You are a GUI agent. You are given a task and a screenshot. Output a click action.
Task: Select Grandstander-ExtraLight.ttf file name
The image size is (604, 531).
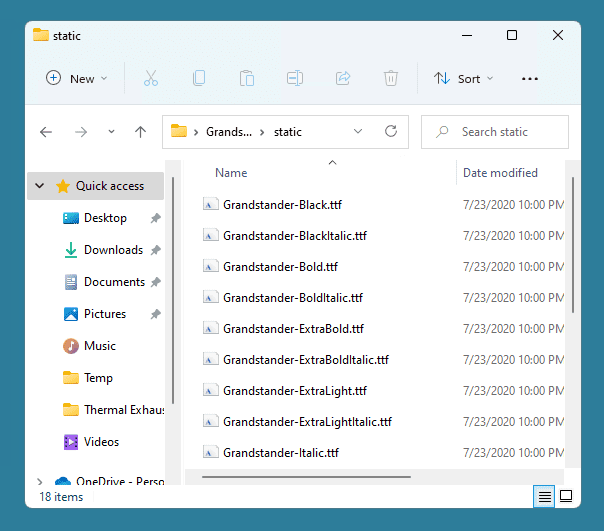tap(295, 391)
